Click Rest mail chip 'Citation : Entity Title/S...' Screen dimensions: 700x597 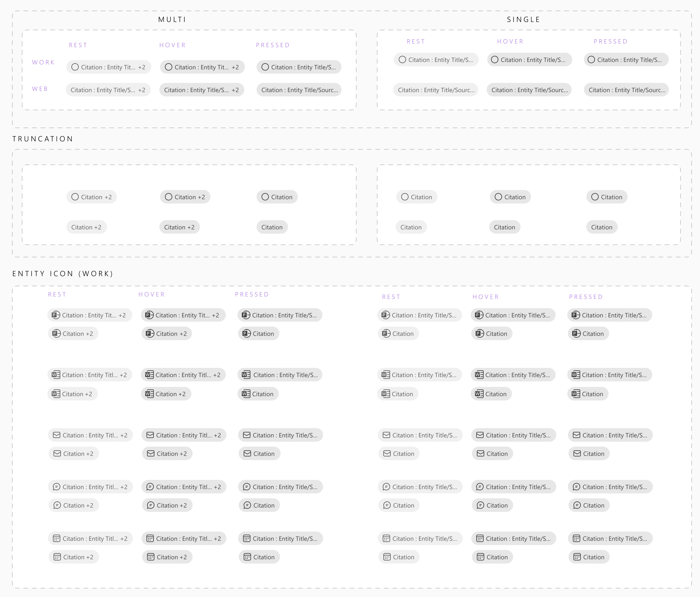(x=420, y=435)
